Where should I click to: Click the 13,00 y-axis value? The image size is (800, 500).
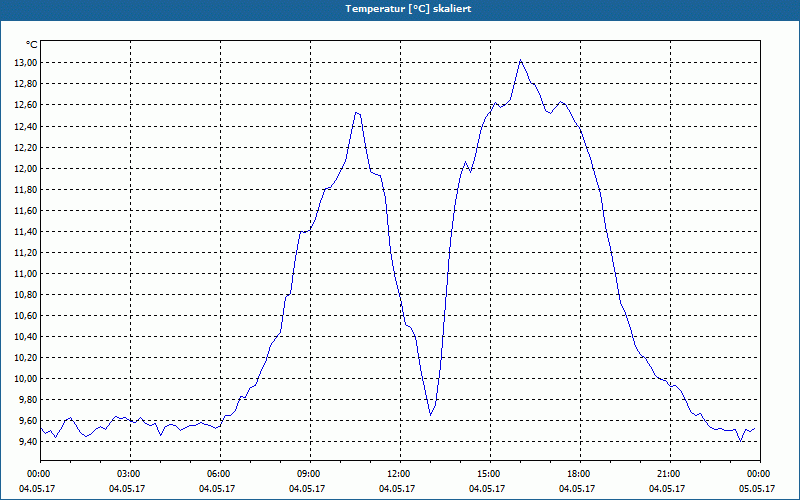27,62
